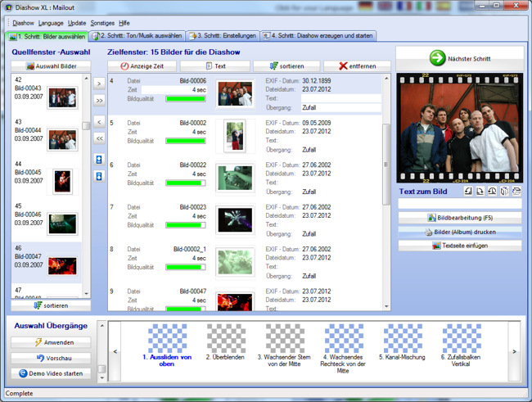Click Demo Video starten
This screenshot has width=532, height=402.
pyautogui.click(x=51, y=373)
